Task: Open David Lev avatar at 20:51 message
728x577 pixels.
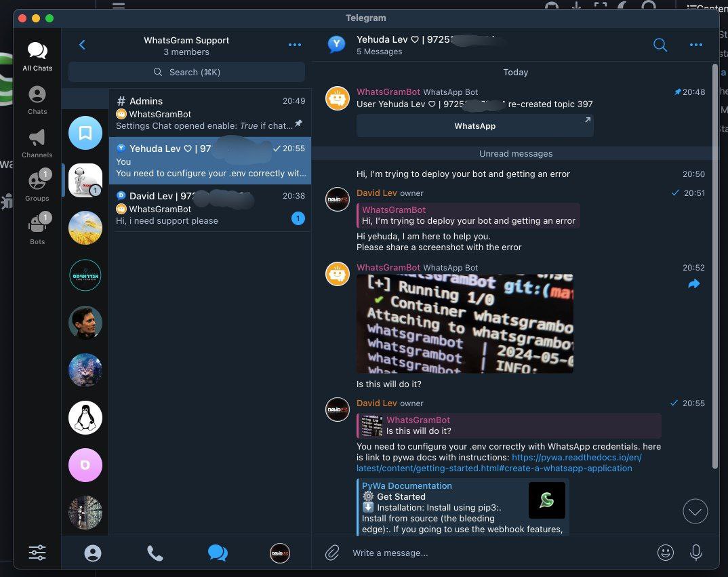Action: [338, 199]
